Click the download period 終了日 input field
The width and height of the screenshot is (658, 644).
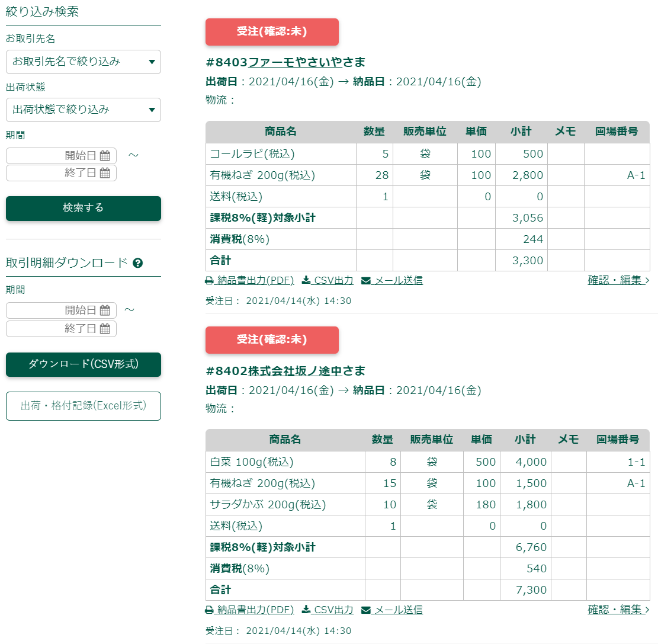[61, 329]
